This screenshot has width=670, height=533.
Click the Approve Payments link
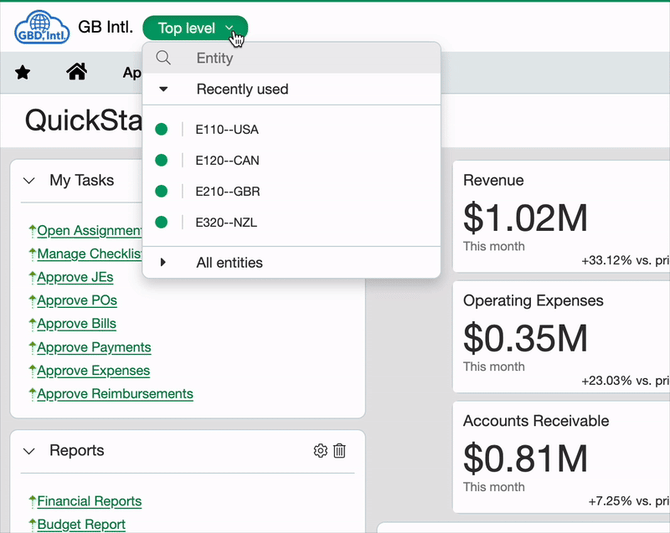(94, 347)
